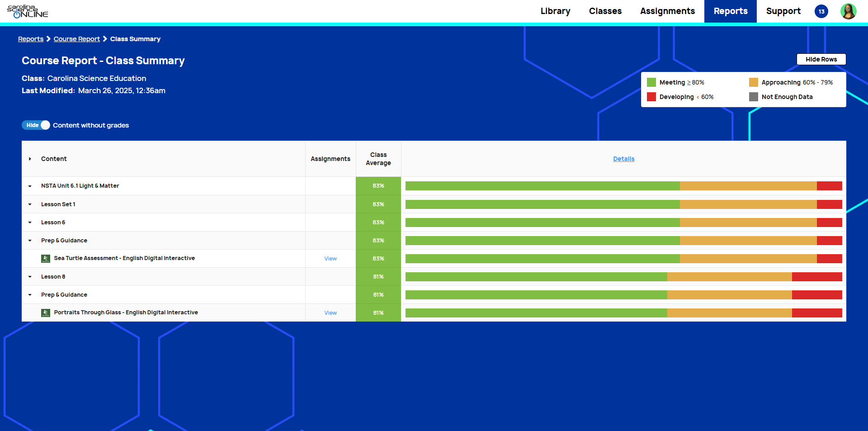Go to Reports breadcrumb link
Viewport: 868px width, 431px height.
point(31,39)
